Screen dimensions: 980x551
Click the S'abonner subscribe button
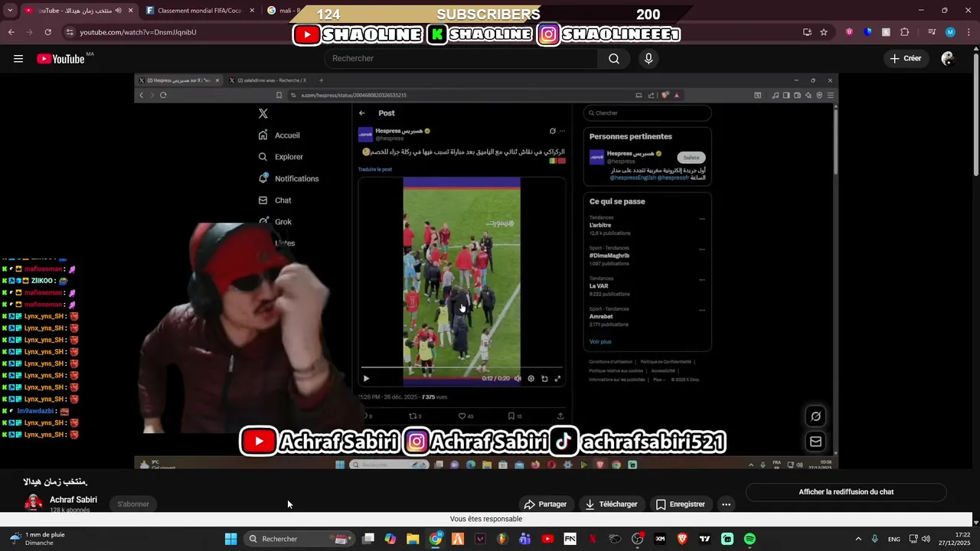[x=133, y=504]
